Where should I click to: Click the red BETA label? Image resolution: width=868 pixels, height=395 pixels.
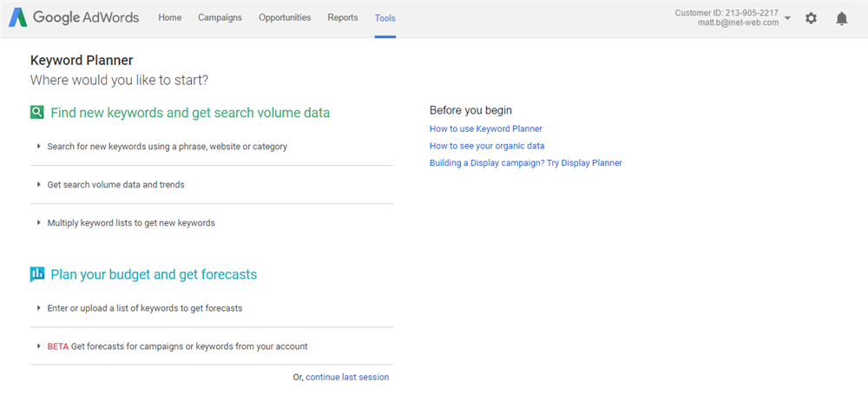[57, 346]
